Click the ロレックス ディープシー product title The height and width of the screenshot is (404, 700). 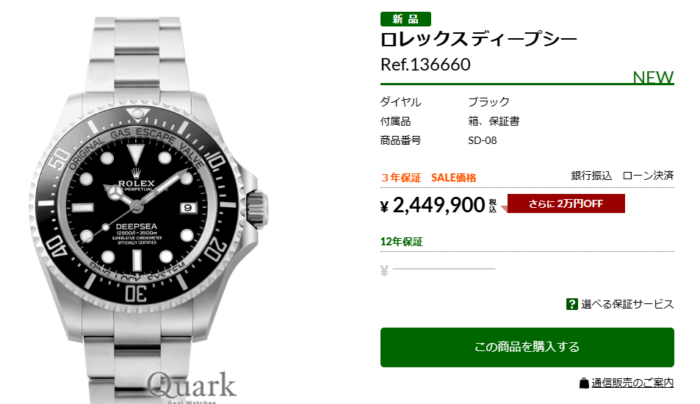[479, 39]
